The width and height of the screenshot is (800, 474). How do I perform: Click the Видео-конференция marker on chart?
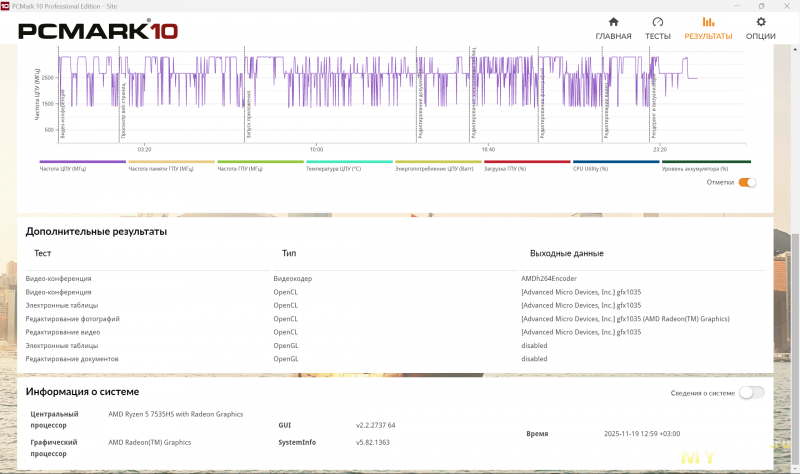63,118
